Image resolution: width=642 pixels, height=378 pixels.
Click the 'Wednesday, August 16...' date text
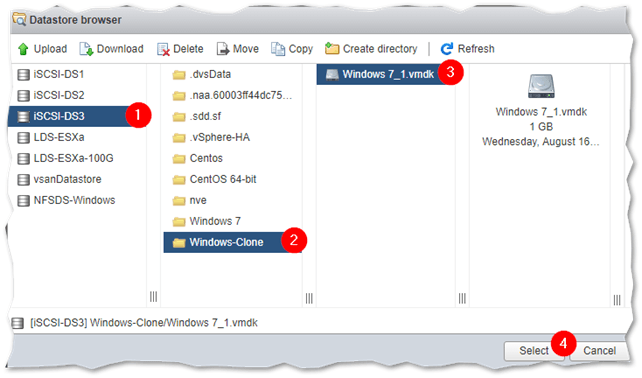coord(540,142)
